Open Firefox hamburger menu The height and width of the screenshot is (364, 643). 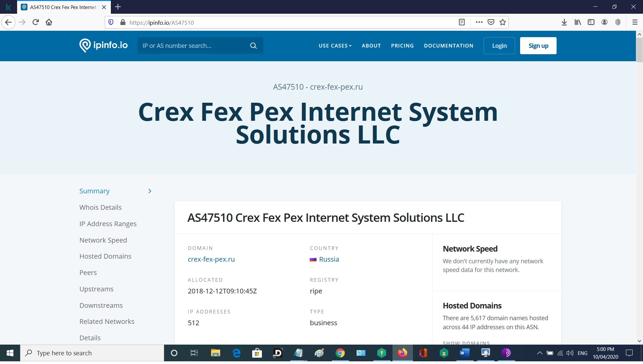[635, 22]
